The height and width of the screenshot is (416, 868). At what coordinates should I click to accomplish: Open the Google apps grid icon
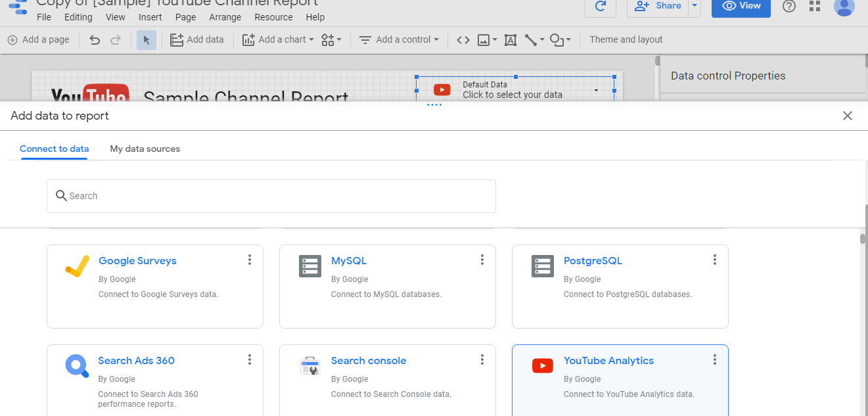click(x=815, y=7)
